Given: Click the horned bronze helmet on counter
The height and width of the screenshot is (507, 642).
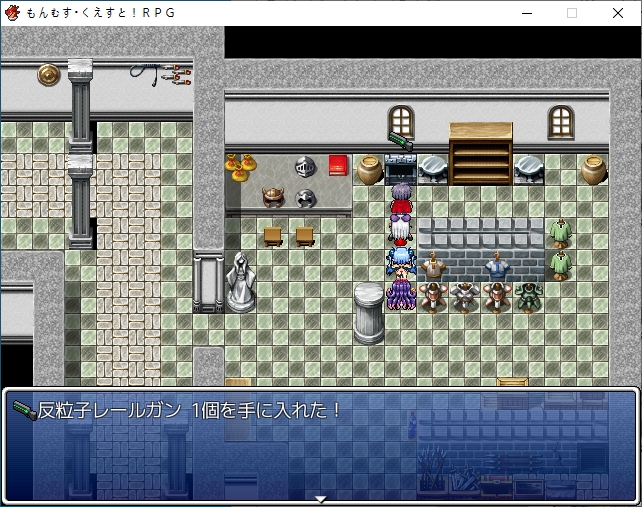Looking at the screenshot, I should [x=273, y=197].
